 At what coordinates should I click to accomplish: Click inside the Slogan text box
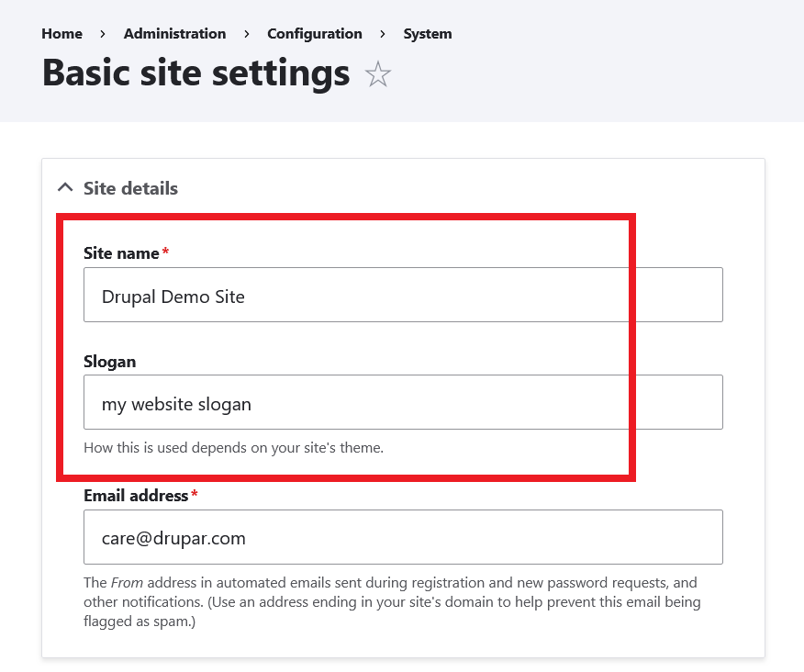click(403, 402)
